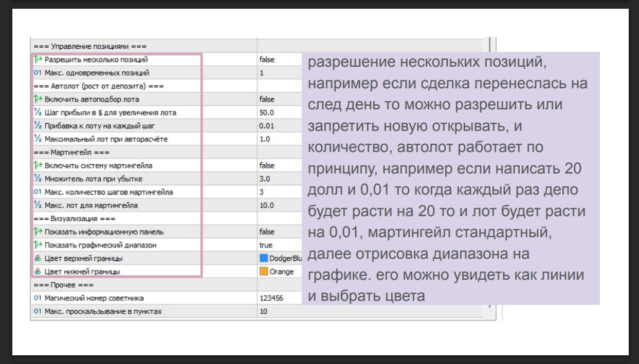Click the fraction icon beside "Шаг прибыли в $"
This screenshot has height=364, width=639.
point(38,112)
